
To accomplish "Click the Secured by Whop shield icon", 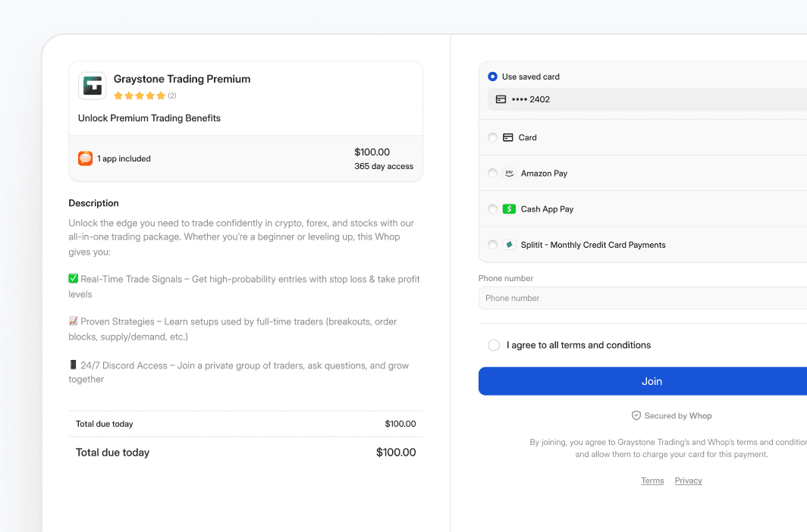I will pyautogui.click(x=636, y=415).
